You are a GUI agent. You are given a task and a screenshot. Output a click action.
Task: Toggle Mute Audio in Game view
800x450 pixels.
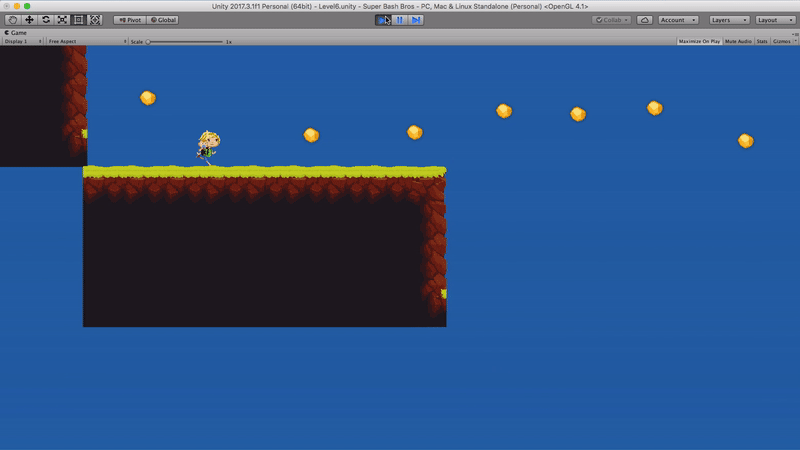[738, 41]
